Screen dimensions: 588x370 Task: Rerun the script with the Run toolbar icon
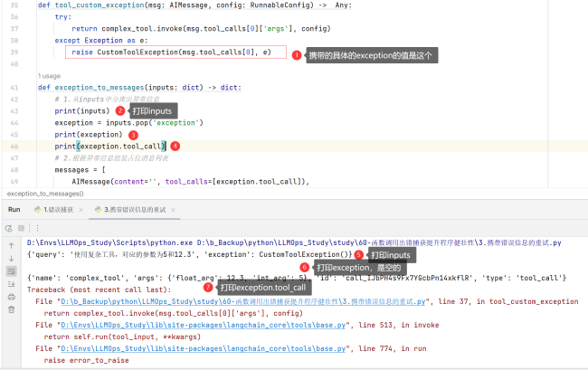coord(9,228)
